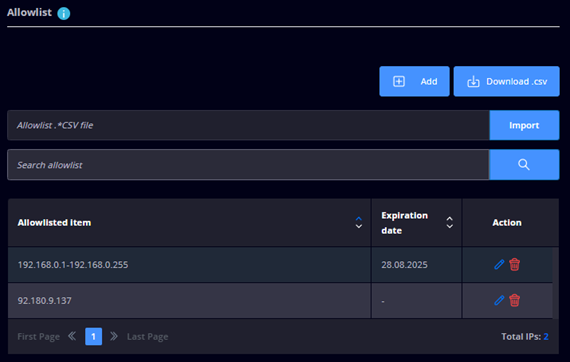Select page 1 in pagination
This screenshot has width=570, height=362.
tap(93, 337)
